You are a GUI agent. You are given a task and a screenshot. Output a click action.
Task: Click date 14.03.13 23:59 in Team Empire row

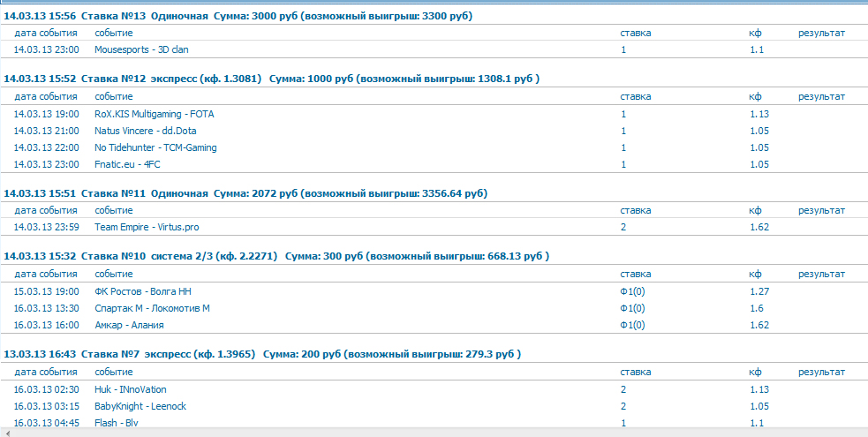point(47,227)
